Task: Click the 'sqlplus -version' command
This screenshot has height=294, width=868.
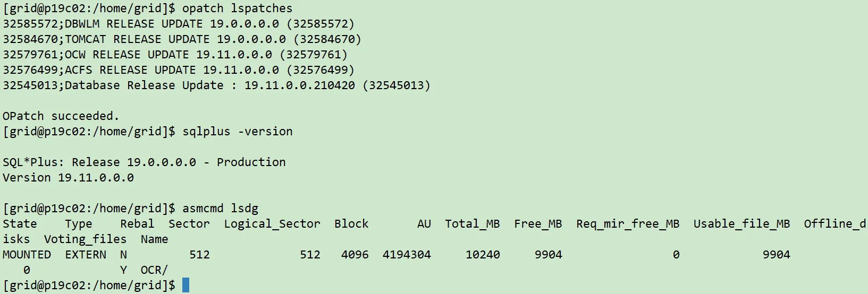Action: pyautogui.click(x=237, y=132)
